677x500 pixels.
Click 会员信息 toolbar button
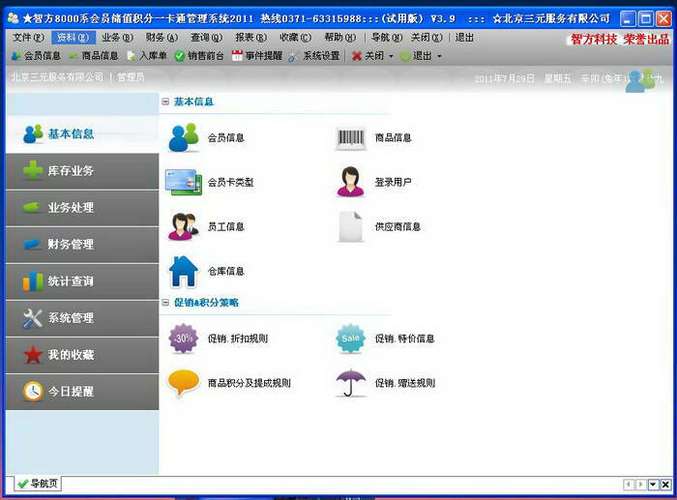(x=36, y=56)
